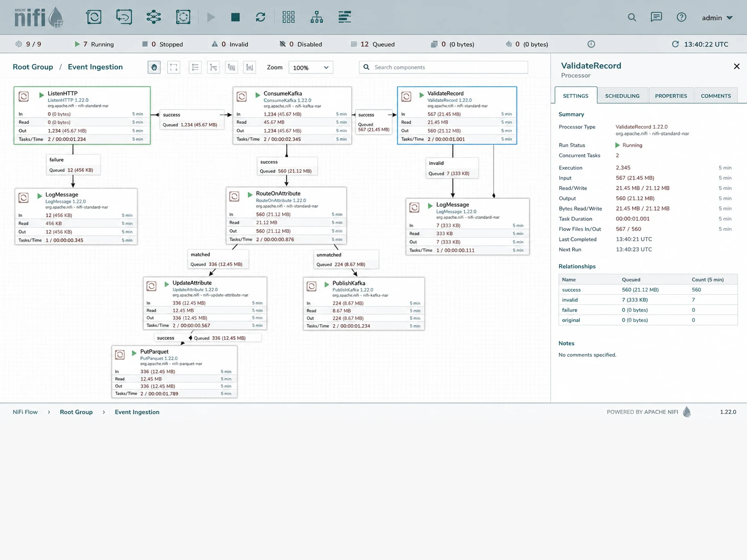The width and height of the screenshot is (747, 560).
Task: Open the grid view icon in the top toolbar
Action: pos(289,17)
